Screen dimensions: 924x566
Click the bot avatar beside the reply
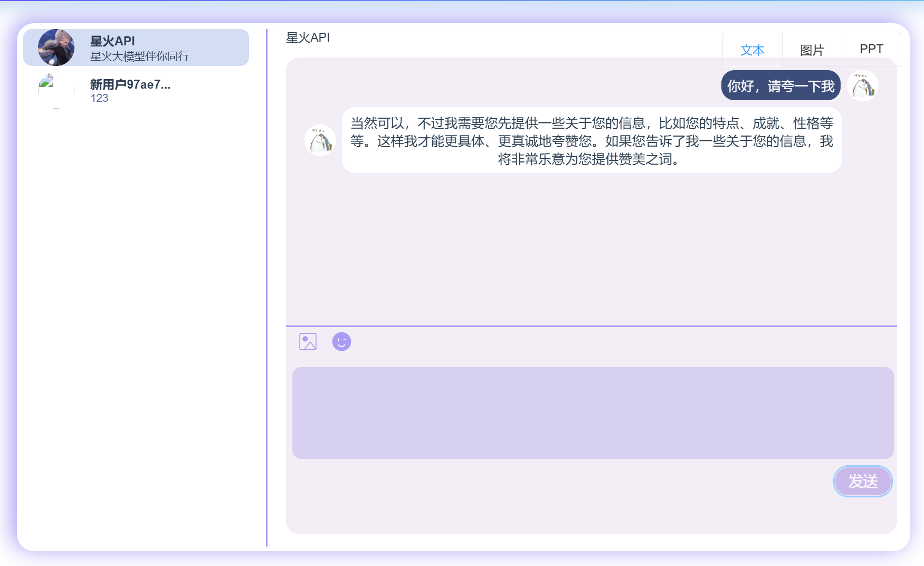point(320,140)
